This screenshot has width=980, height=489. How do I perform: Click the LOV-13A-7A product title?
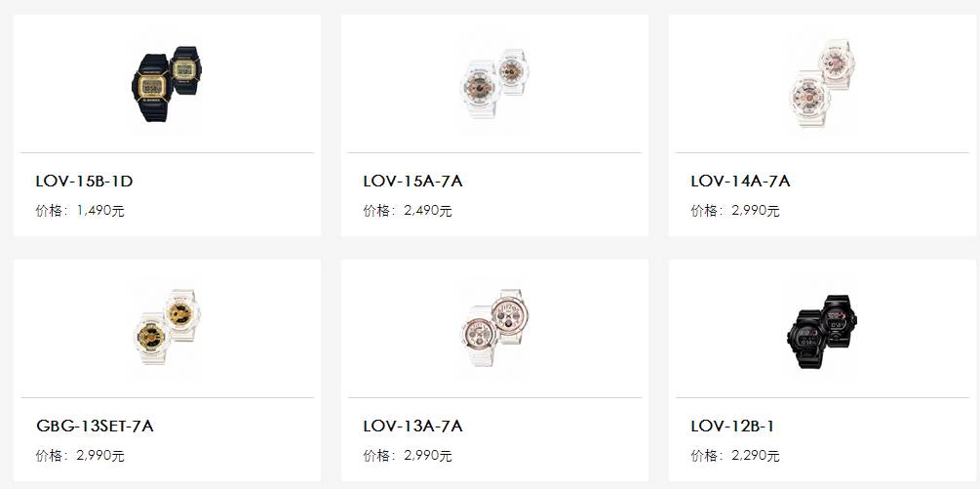(412, 426)
